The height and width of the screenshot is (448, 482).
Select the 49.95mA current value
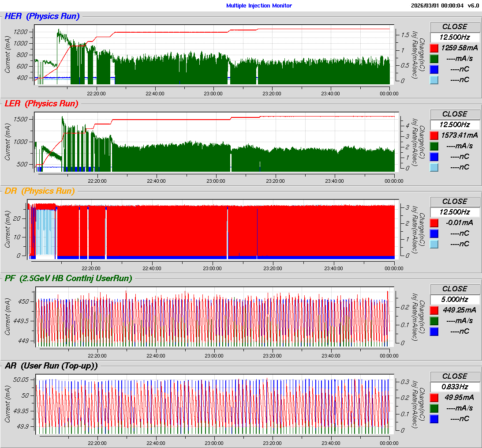pos(459,397)
